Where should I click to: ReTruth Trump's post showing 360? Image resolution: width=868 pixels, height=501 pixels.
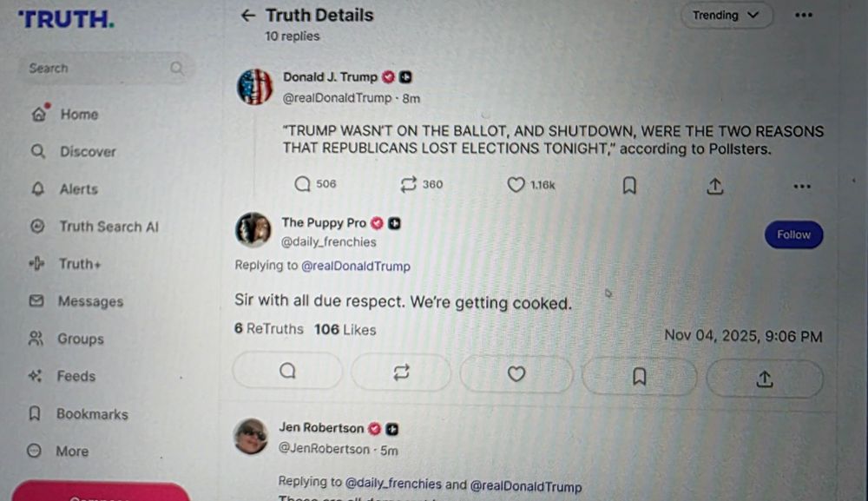point(408,184)
